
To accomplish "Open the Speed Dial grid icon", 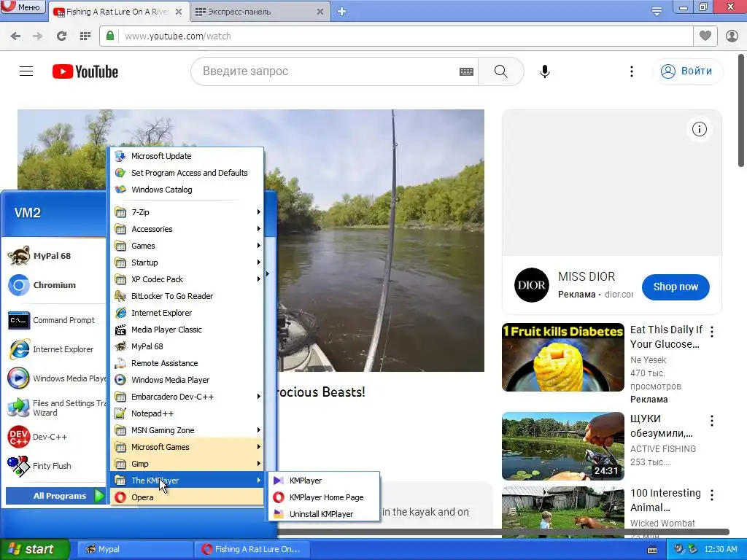I will 85,36.
